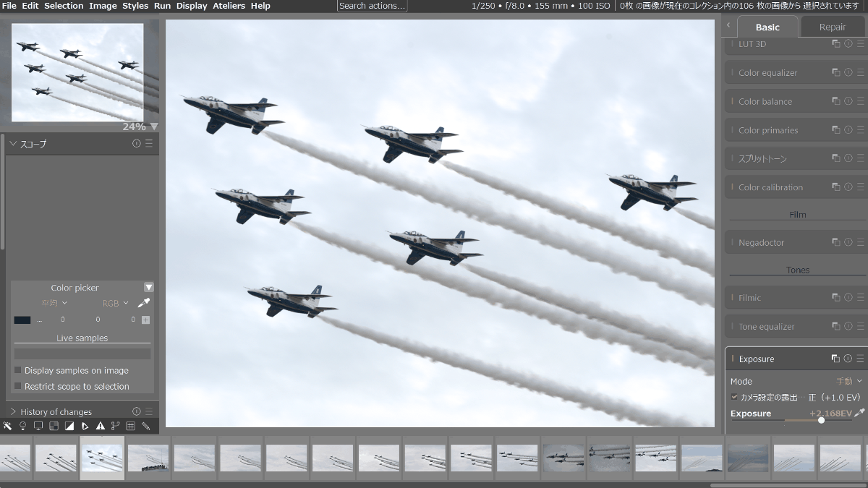Click the Search actions button
Viewport: 868px width, 488px height.
tap(373, 6)
